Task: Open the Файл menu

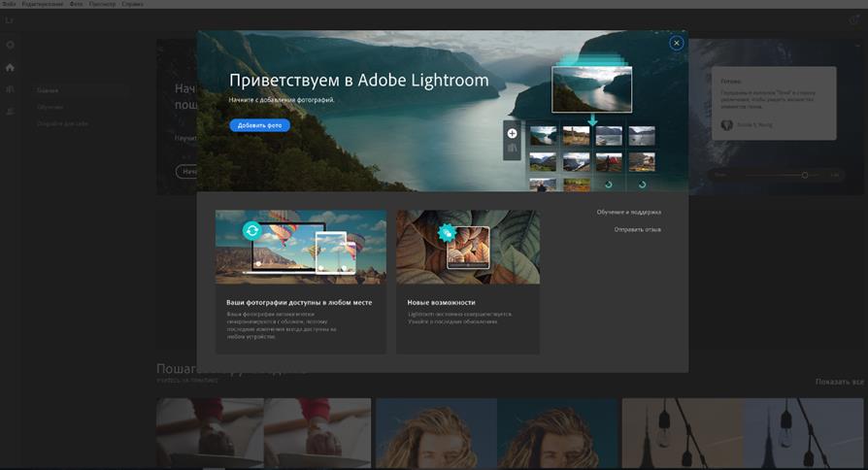Action: (9, 4)
